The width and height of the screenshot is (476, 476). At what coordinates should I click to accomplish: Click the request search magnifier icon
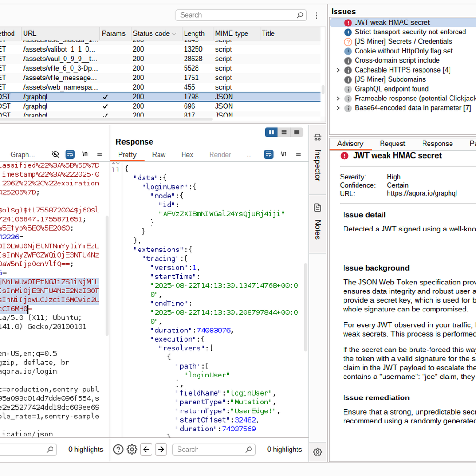(50, 450)
